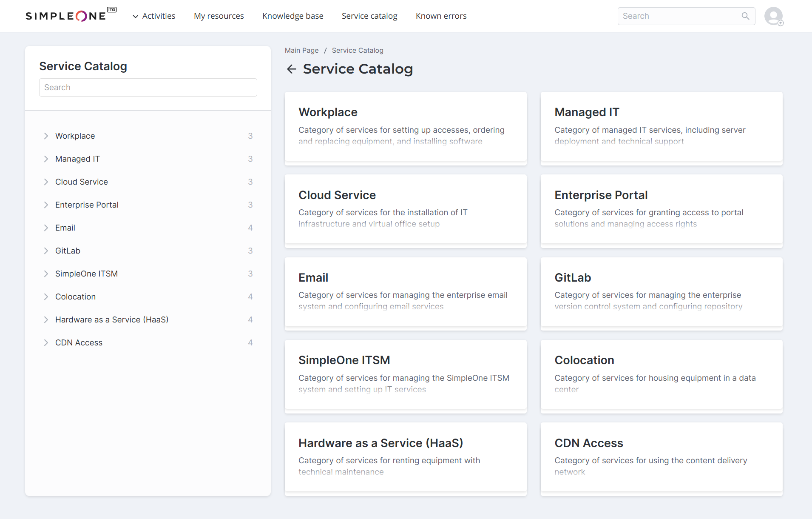Viewport: 812px width, 519px height.
Task: Expand the Email tree chevron
Action: (x=46, y=228)
